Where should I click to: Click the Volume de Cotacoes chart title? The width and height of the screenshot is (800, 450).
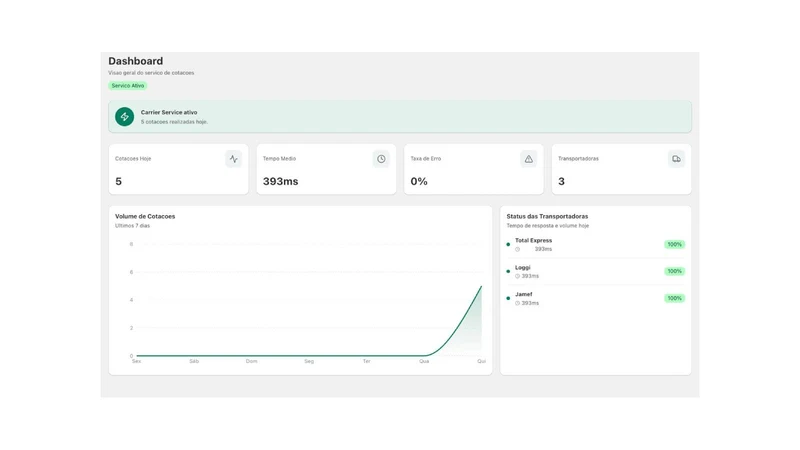pyautogui.click(x=145, y=216)
